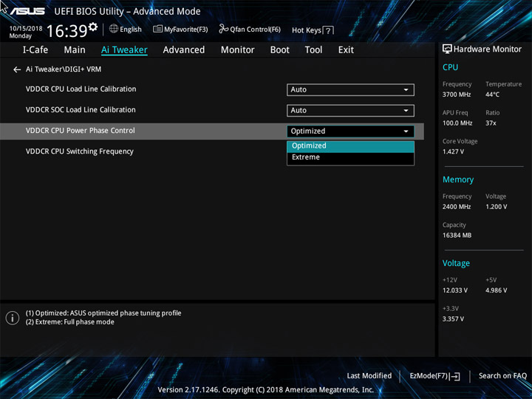The height and width of the screenshot is (399, 532).
Task: Open the Monitor tab
Action: pyautogui.click(x=237, y=50)
